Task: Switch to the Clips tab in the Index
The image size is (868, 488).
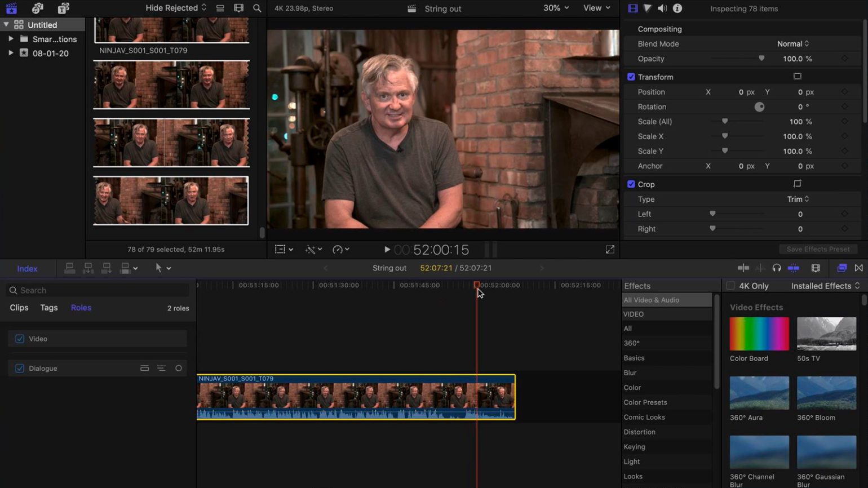Action: pyautogui.click(x=19, y=308)
